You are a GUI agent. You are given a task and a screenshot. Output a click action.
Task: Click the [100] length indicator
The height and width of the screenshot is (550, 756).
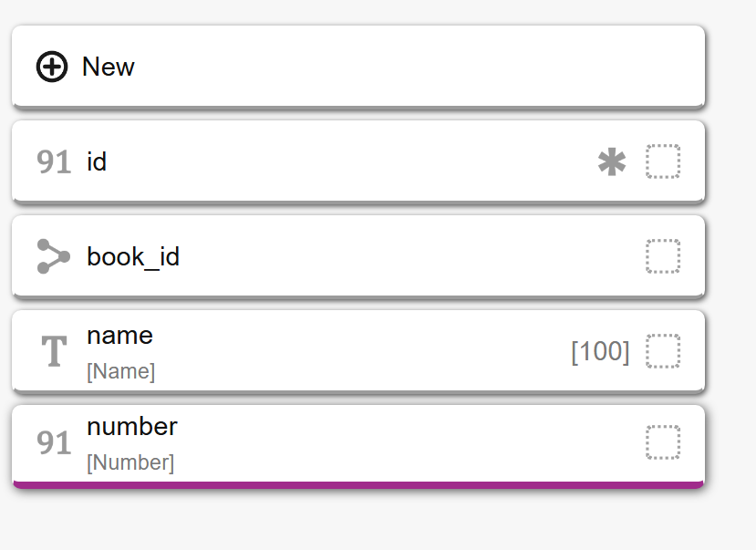(600, 351)
